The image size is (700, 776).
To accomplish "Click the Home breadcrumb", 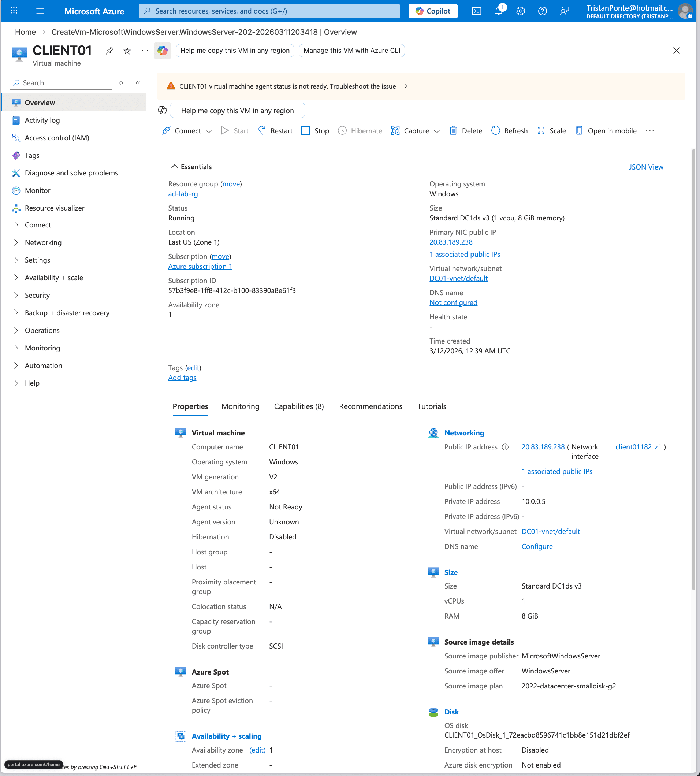I will (25, 32).
